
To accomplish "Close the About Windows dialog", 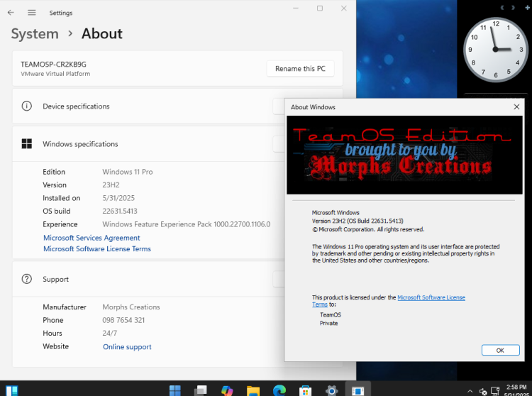I will 516,107.
